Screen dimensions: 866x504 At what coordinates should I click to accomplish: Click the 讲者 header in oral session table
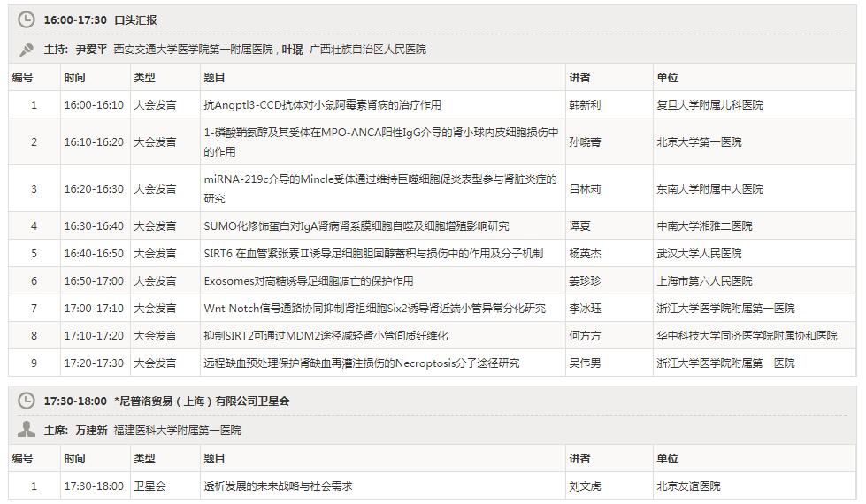(579, 77)
